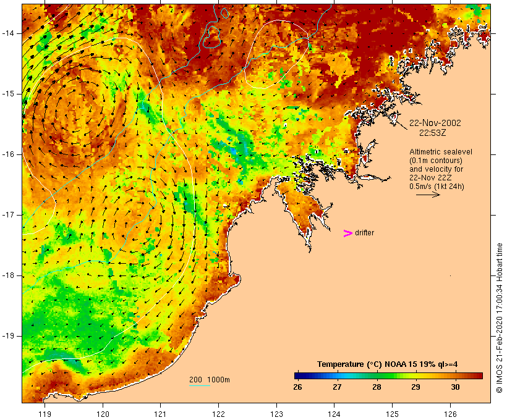Click the '200 1000m' depth contour label

point(210,380)
